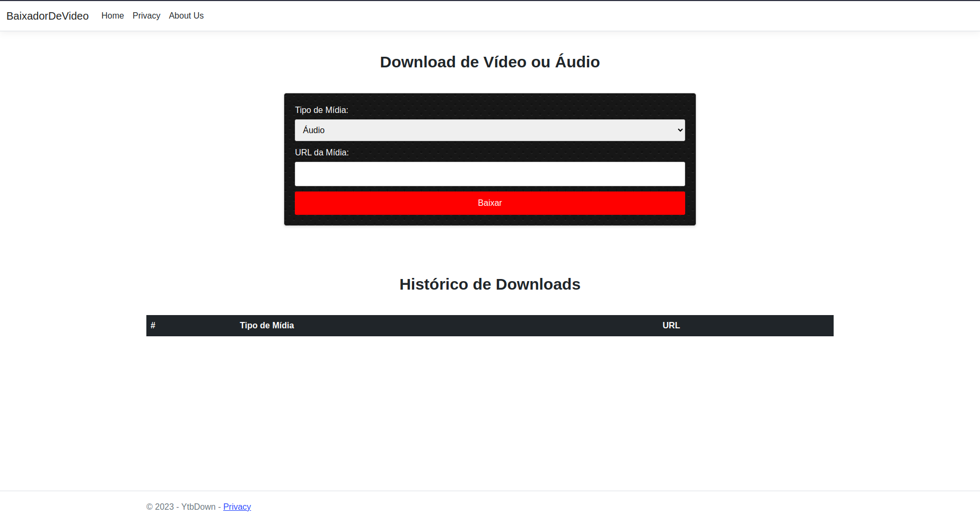Image resolution: width=980 pixels, height=523 pixels.
Task: Click the "URL da Mídia:" form label
Action: [321, 152]
